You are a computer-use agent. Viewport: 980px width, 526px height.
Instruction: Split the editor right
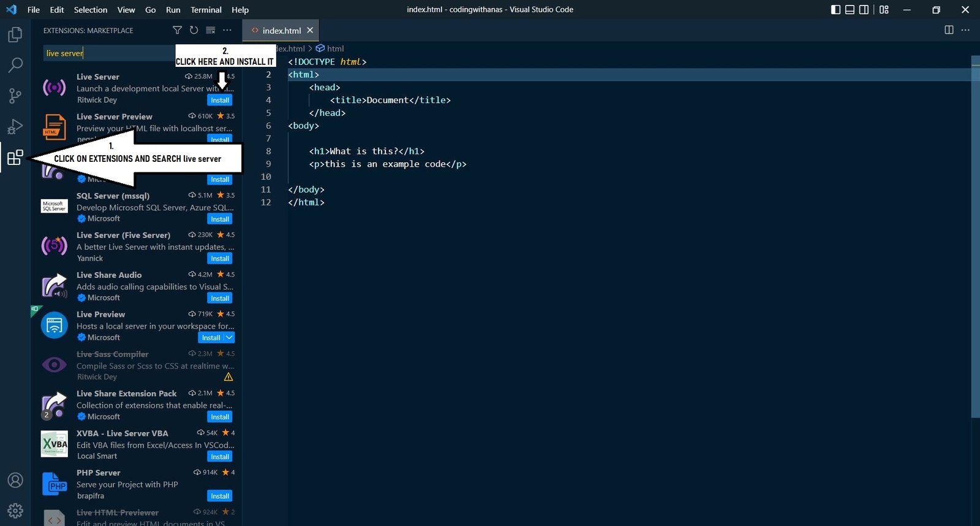(x=949, y=30)
